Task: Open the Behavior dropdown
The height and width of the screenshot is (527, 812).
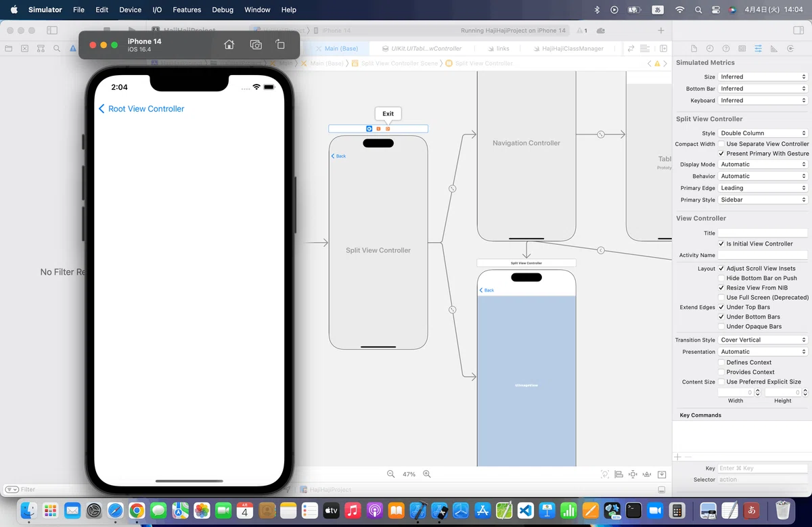Action: tap(763, 176)
